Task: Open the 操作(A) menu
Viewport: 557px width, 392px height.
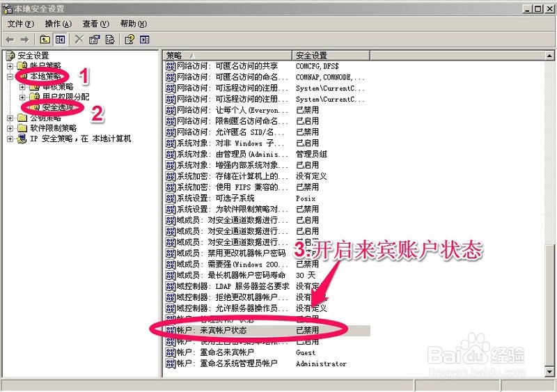Action: [x=58, y=24]
